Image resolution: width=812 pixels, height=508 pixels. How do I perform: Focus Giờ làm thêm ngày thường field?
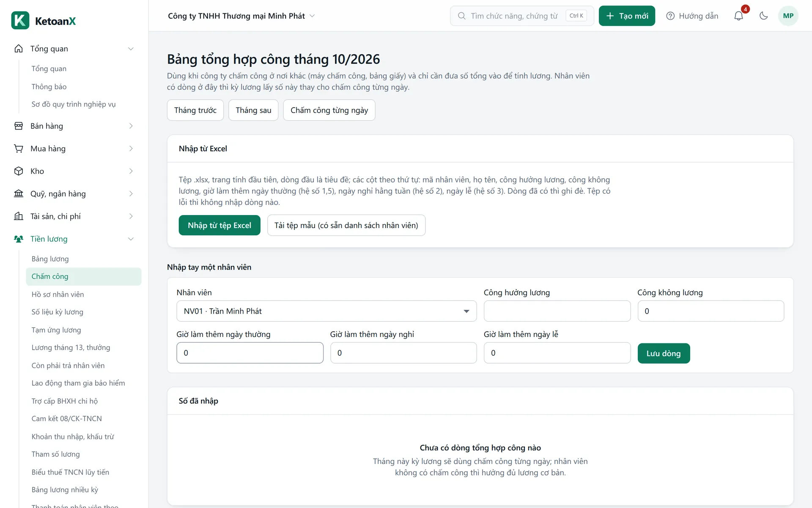pos(250,353)
